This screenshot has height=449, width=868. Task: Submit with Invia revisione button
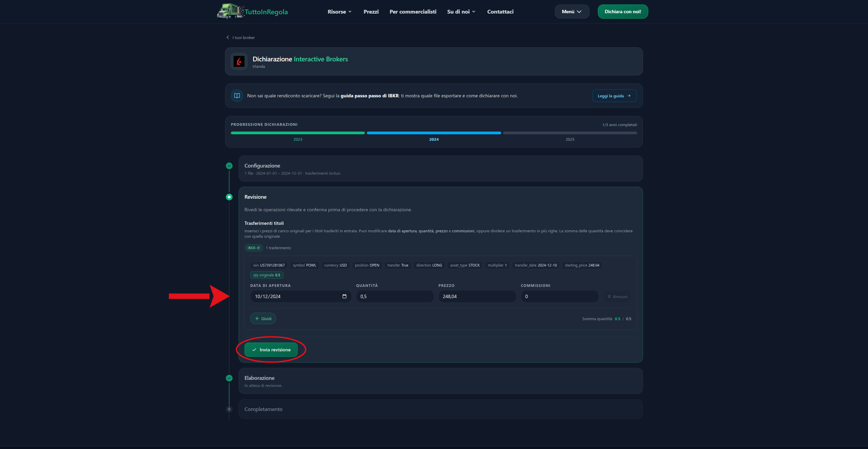[x=271, y=350]
